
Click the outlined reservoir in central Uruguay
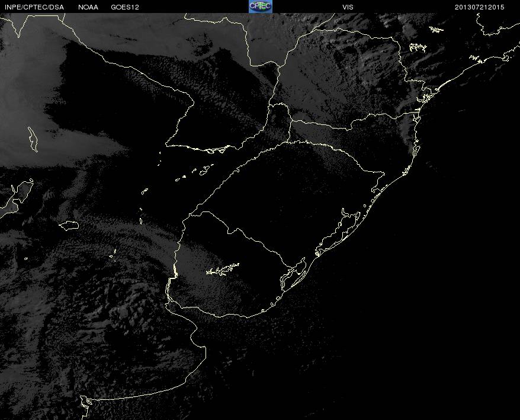tap(223, 269)
